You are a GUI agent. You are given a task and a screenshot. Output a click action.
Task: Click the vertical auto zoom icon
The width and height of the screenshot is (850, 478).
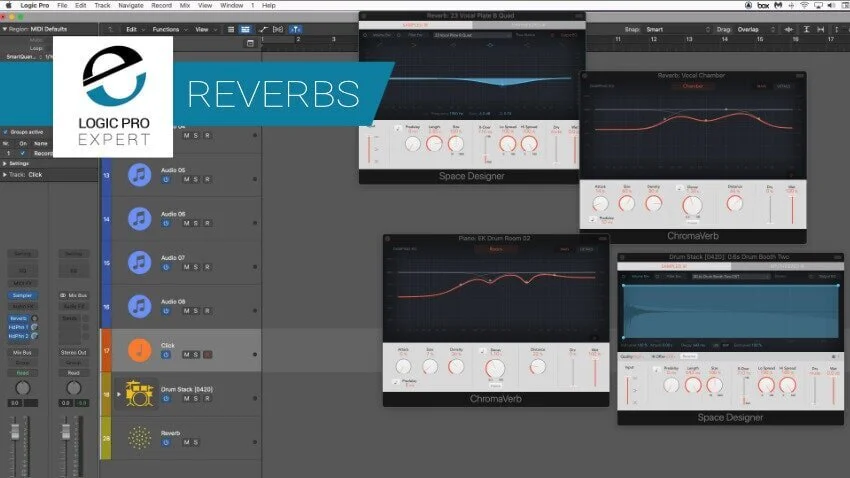point(807,29)
